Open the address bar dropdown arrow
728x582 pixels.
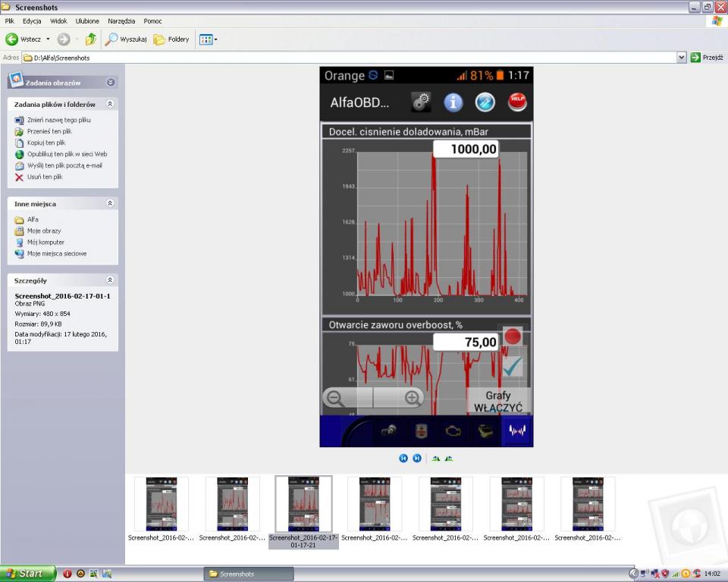[x=681, y=58]
